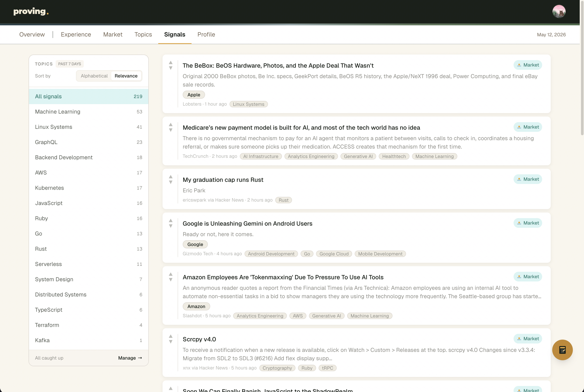
Task: Click the Healthtech topic tag
Action: pyautogui.click(x=394, y=156)
